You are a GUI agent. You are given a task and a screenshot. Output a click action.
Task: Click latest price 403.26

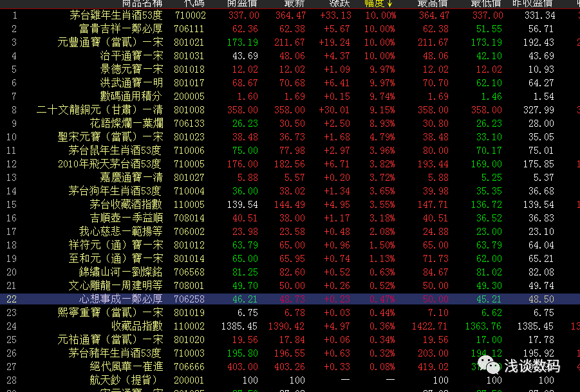(290, 366)
